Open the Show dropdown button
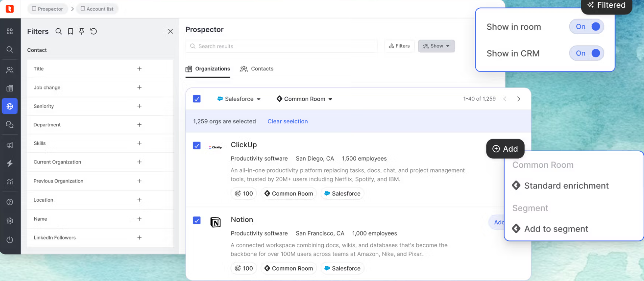 pos(436,46)
